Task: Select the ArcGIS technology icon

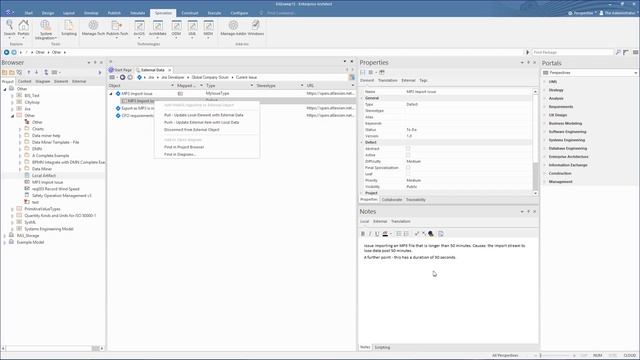Action: (x=139, y=29)
